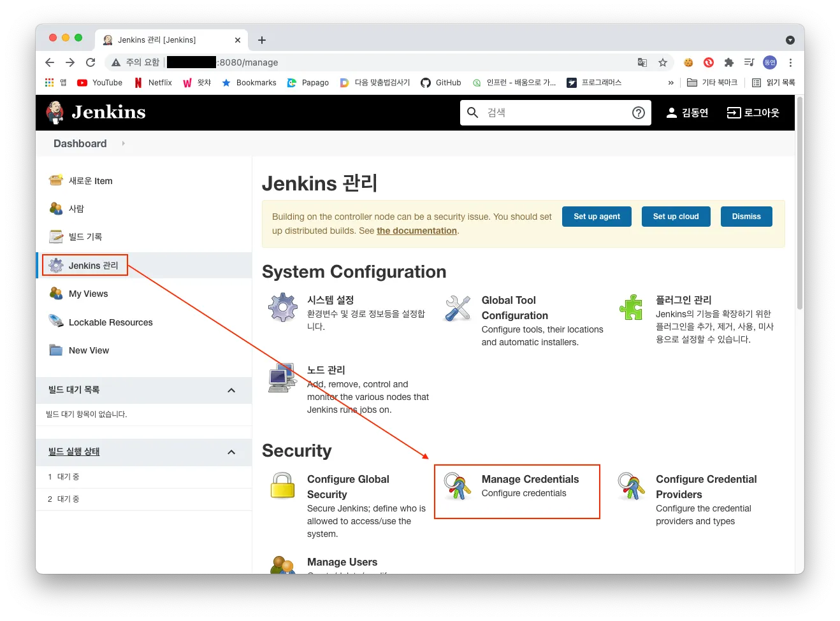Screen dimensions: 840x621
Task: Click the red extension icon in toolbar
Action: [x=709, y=62]
